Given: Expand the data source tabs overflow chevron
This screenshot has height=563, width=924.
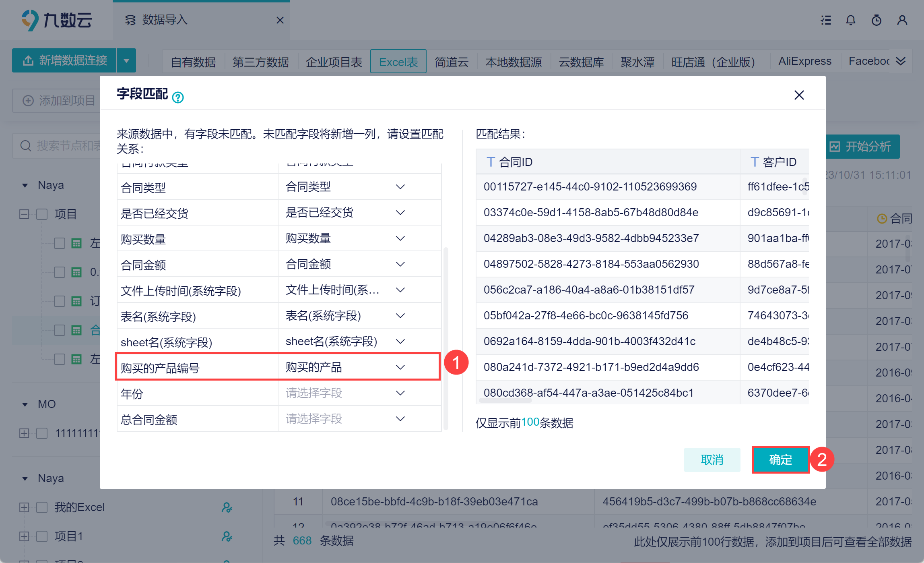Looking at the screenshot, I should [x=901, y=61].
